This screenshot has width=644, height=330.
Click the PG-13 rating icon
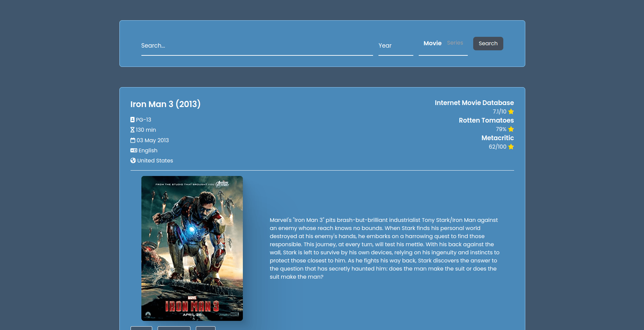[x=133, y=120]
